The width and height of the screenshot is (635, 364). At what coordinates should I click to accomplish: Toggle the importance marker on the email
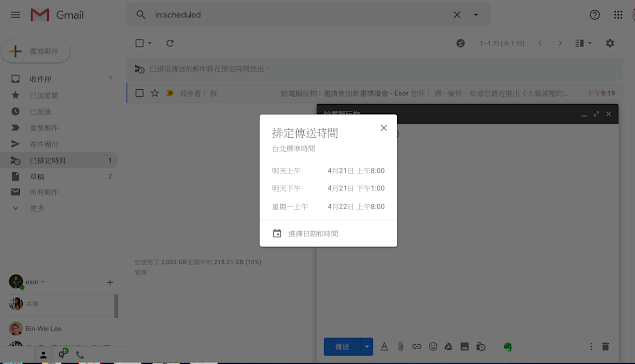[170, 93]
